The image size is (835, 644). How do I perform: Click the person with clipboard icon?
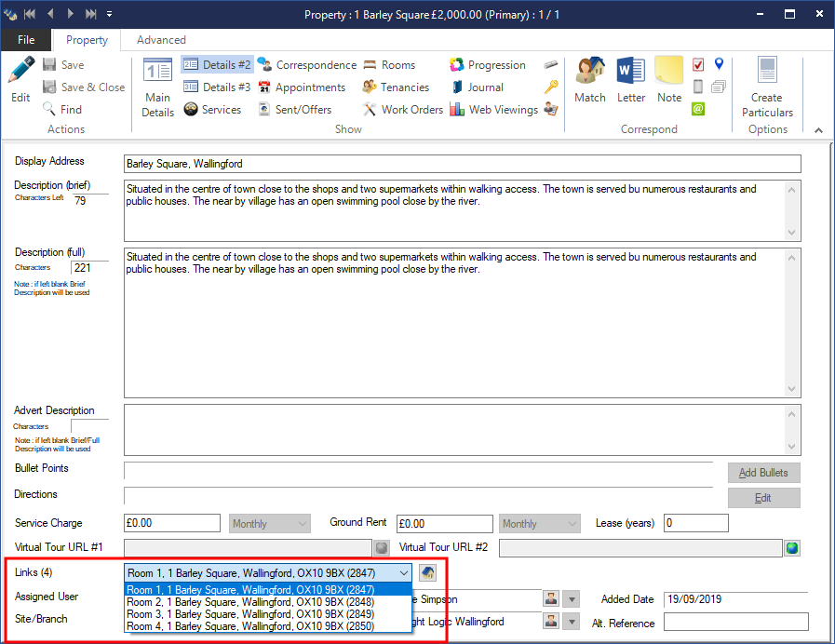(x=551, y=109)
